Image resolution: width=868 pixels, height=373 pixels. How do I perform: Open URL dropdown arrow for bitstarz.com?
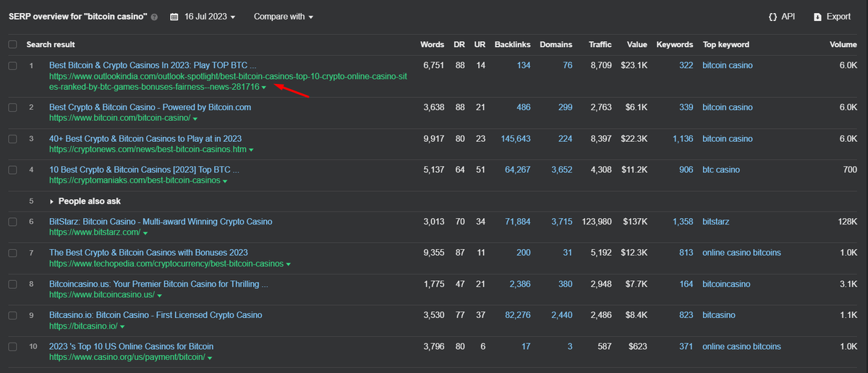coord(145,233)
